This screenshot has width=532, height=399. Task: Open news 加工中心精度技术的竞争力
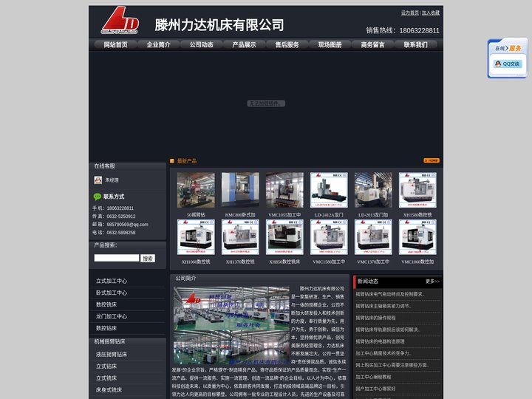(383, 353)
